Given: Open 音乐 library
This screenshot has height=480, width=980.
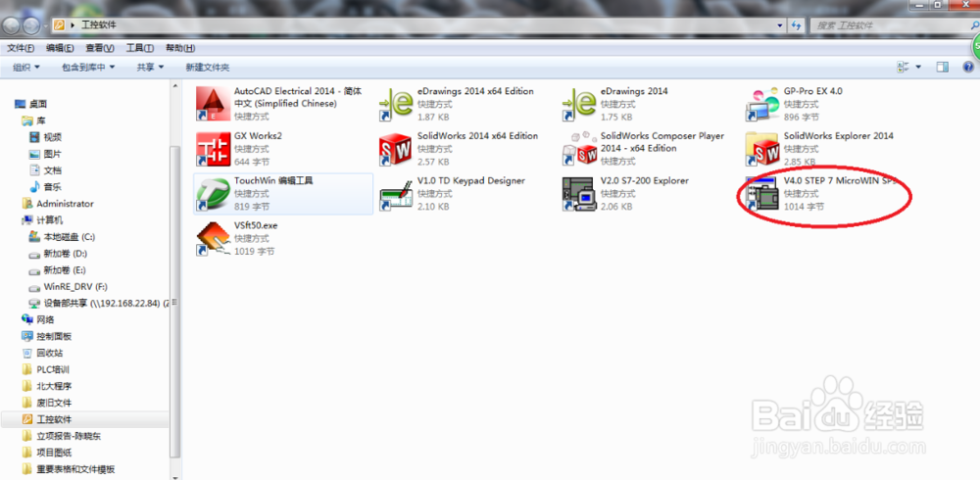Looking at the screenshot, I should click(45, 187).
